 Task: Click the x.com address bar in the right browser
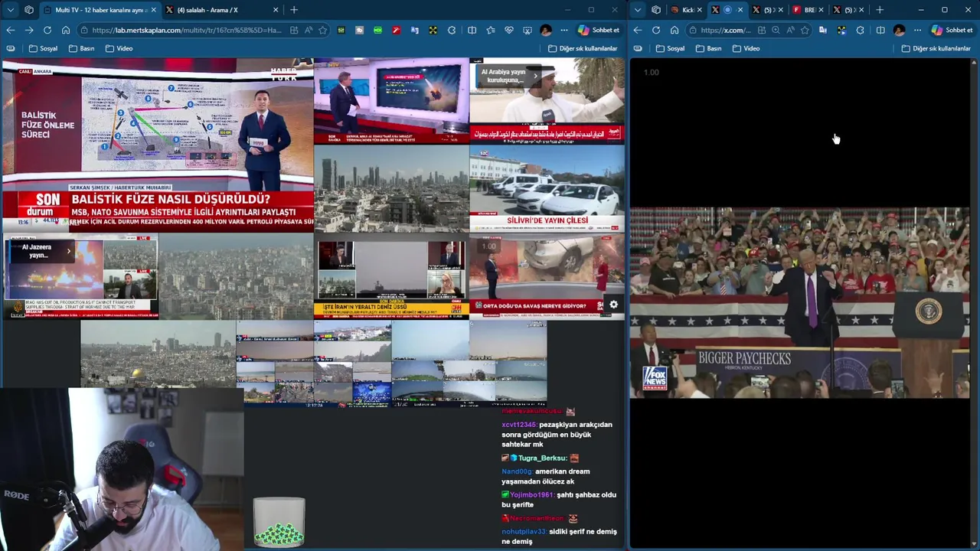[x=725, y=30]
